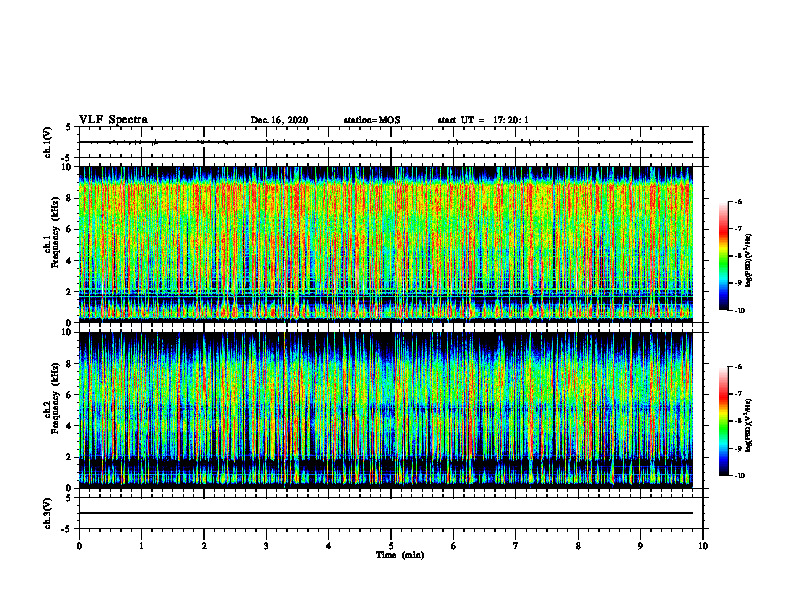Click the "station=MOS" header text
The width and height of the screenshot is (792, 612).
click(x=372, y=120)
